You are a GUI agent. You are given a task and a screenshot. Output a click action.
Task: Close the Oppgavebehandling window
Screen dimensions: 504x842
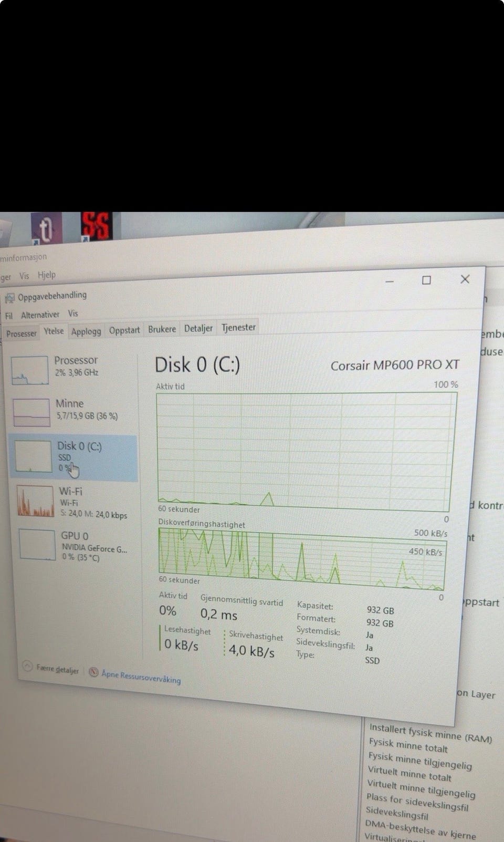[x=465, y=279]
